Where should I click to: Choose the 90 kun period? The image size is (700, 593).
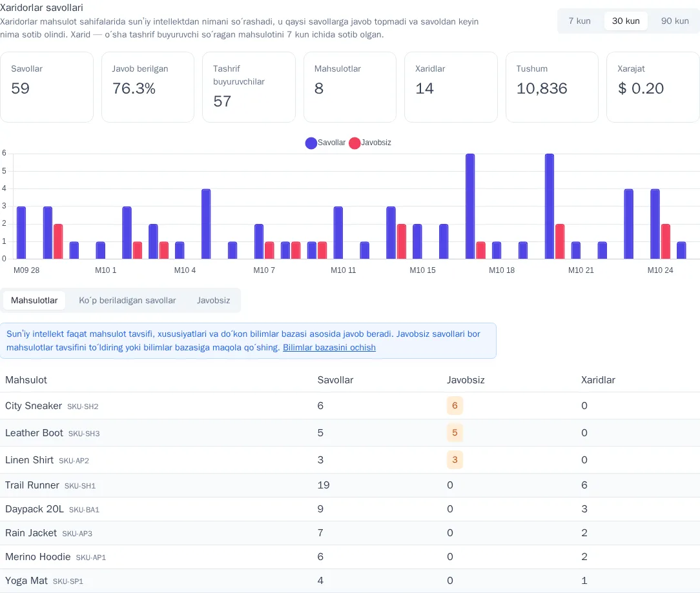click(x=675, y=21)
